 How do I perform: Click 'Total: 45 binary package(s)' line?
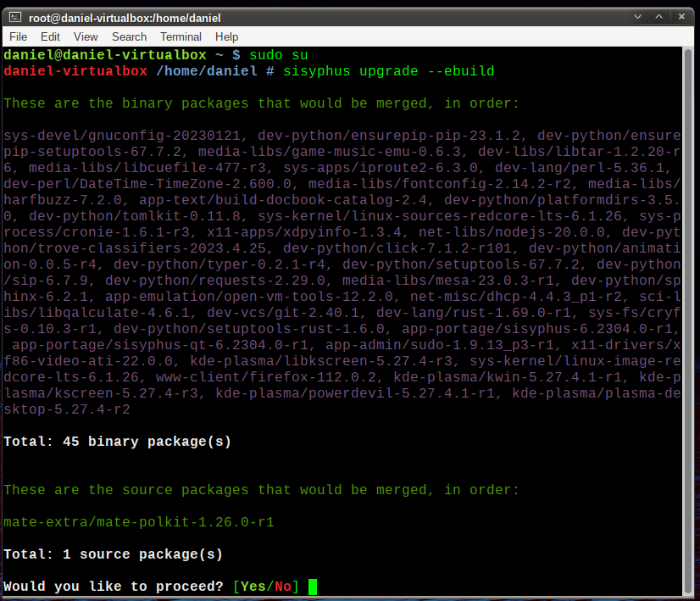(x=118, y=442)
